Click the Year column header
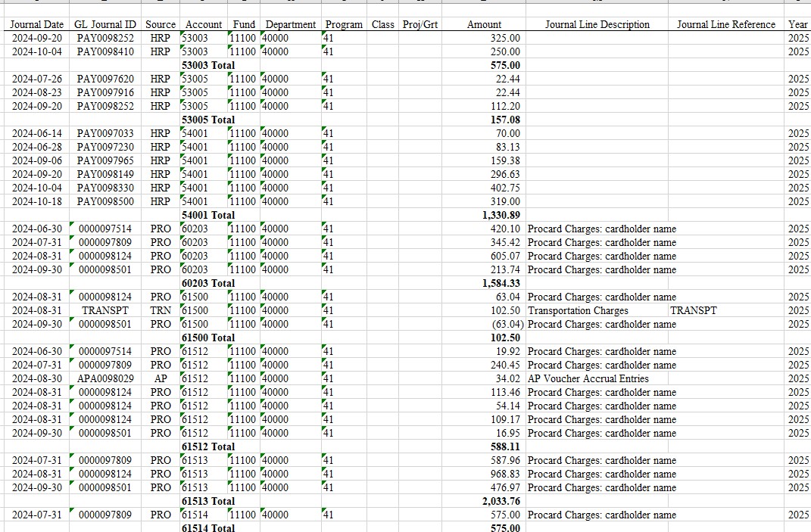This screenshot has height=532, width=811. (x=798, y=24)
